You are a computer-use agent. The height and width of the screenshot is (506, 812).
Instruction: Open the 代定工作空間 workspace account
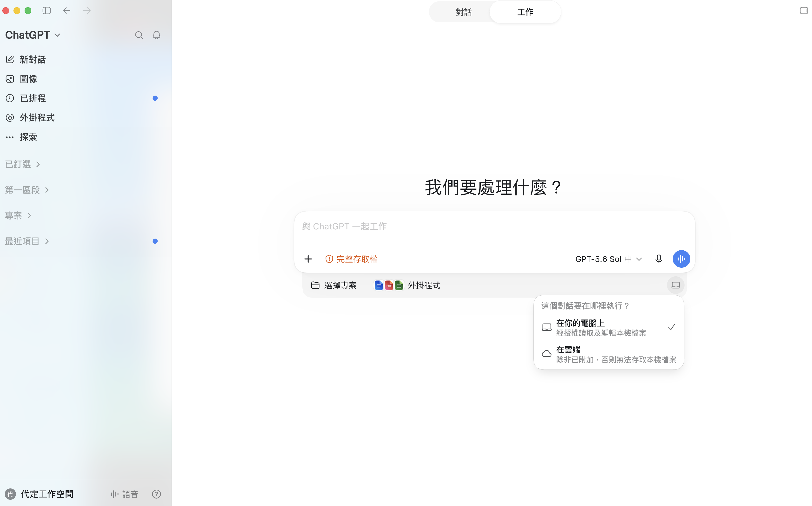(40, 494)
